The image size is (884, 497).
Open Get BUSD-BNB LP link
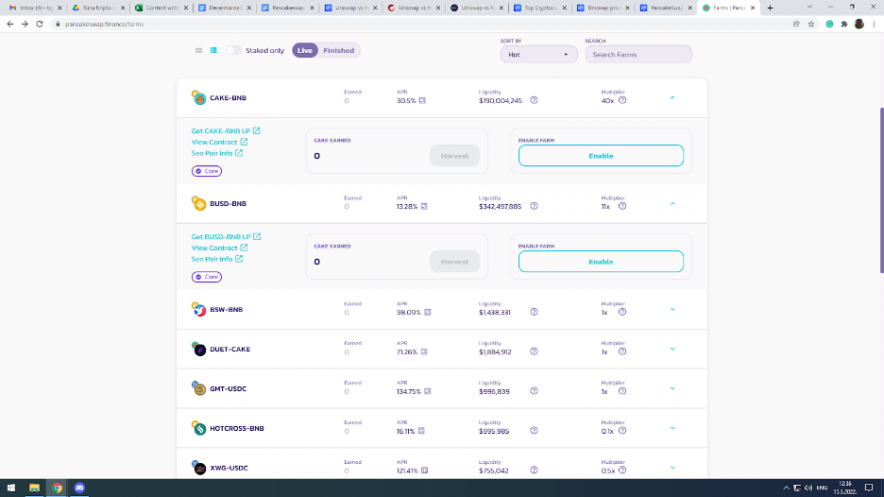click(x=226, y=237)
